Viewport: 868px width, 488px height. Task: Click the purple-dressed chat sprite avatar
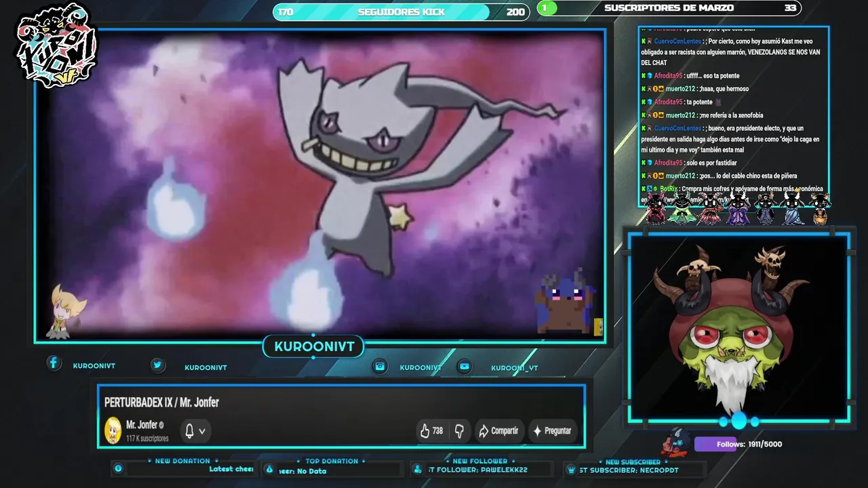coord(738,208)
